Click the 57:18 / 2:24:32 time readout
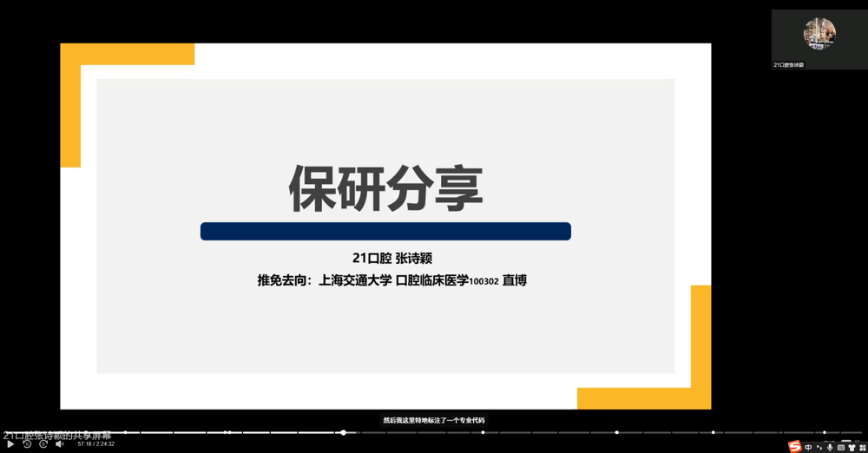The image size is (868, 453). (95, 444)
